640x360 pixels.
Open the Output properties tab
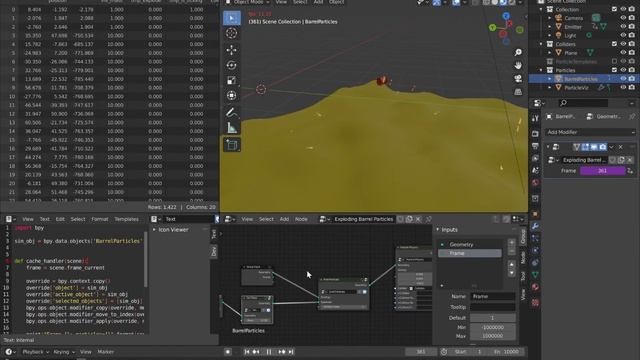(x=535, y=146)
